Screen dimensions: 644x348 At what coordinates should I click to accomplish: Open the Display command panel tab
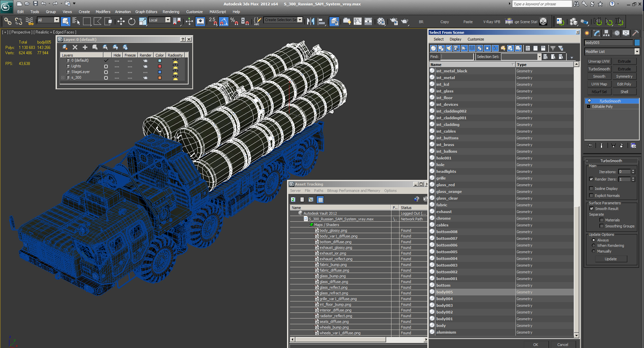pyautogui.click(x=626, y=33)
